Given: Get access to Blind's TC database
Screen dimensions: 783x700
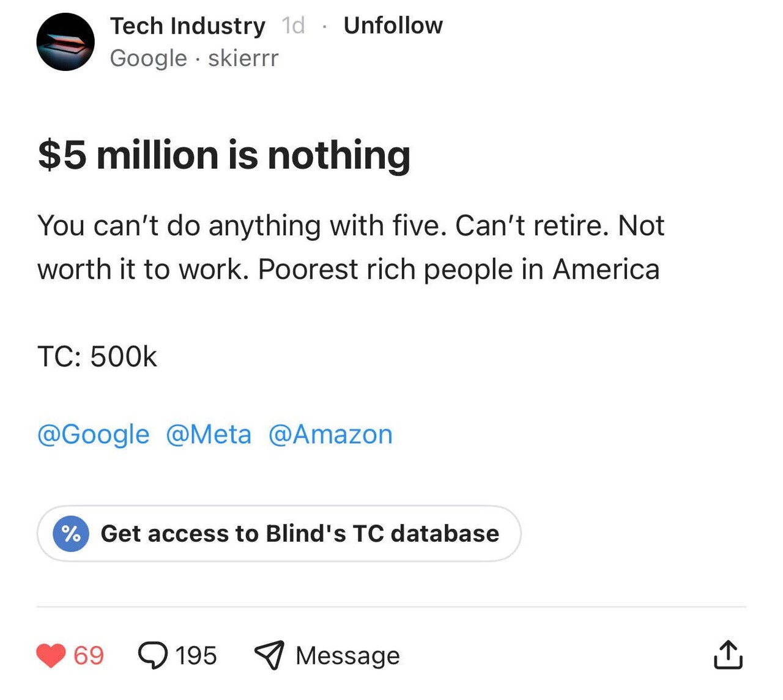Looking at the screenshot, I should coord(299,534).
